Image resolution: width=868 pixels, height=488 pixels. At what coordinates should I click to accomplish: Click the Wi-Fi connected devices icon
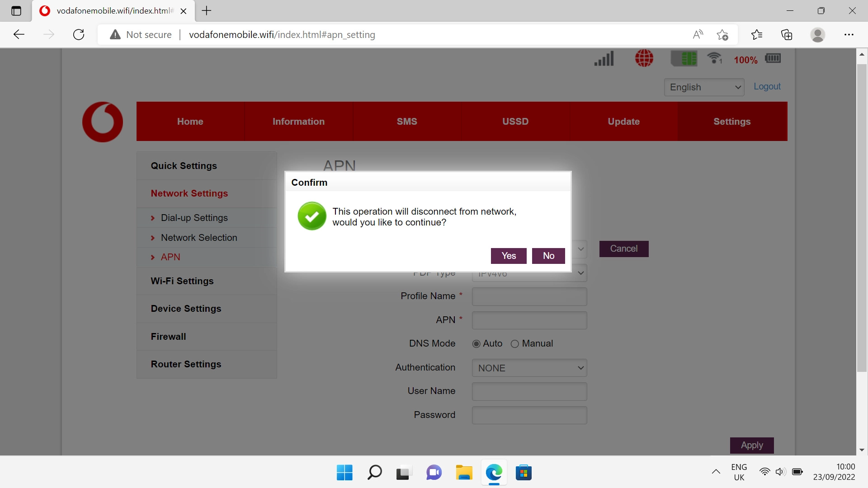715,58
